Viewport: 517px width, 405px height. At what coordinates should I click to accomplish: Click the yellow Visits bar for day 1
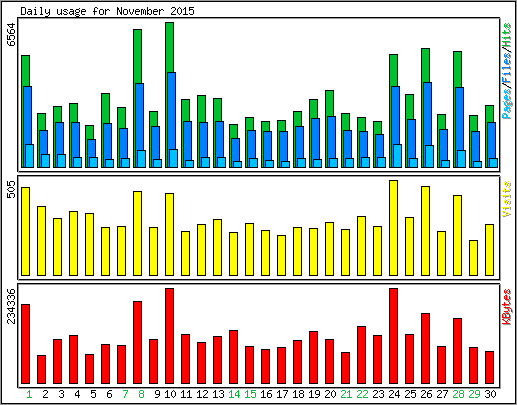point(25,231)
